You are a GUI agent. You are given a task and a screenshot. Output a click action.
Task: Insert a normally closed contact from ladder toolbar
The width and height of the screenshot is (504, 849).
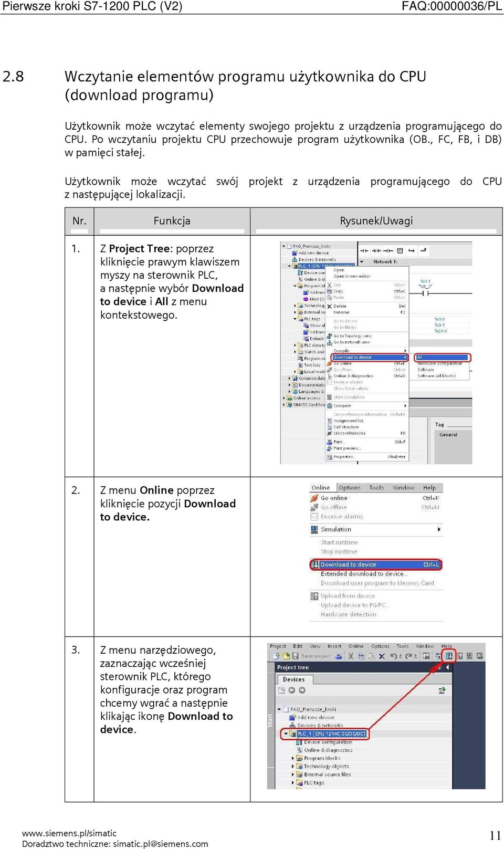(376, 250)
